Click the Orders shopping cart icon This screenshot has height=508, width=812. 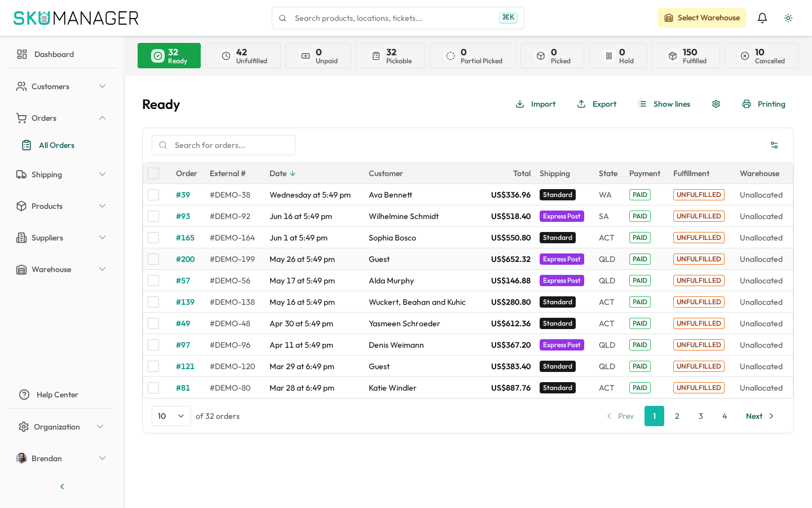pos(21,118)
